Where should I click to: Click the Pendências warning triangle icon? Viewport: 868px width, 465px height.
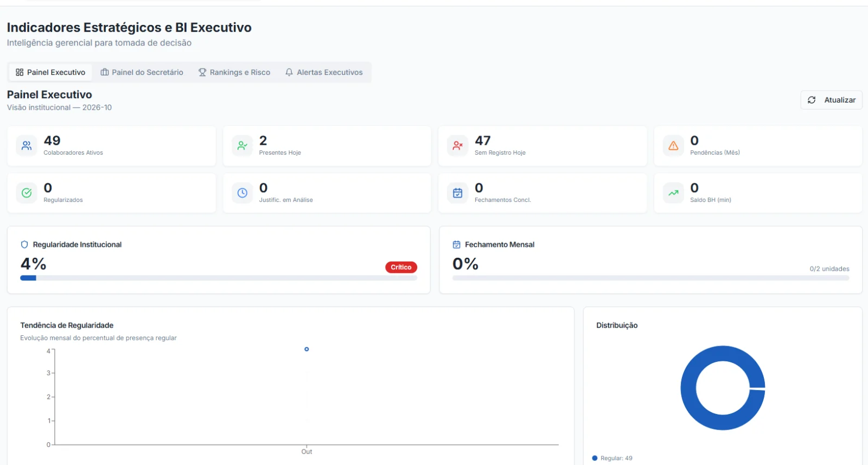point(673,145)
